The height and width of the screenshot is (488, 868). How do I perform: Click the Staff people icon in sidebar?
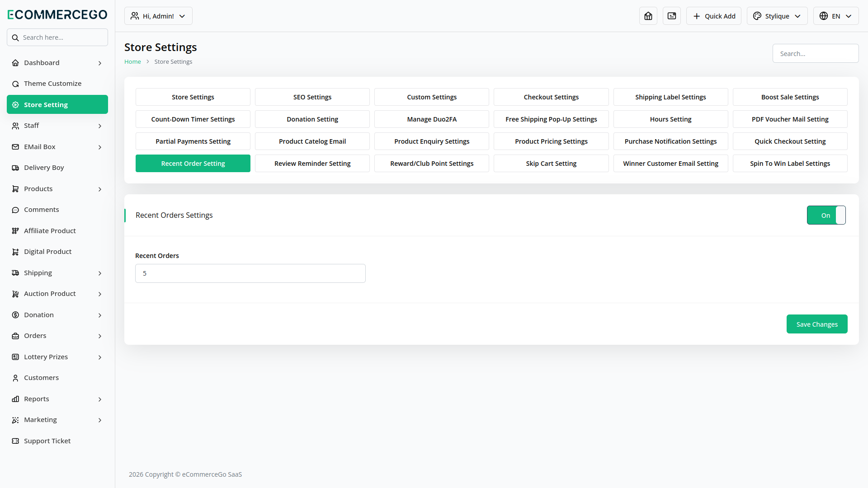coord(15,126)
